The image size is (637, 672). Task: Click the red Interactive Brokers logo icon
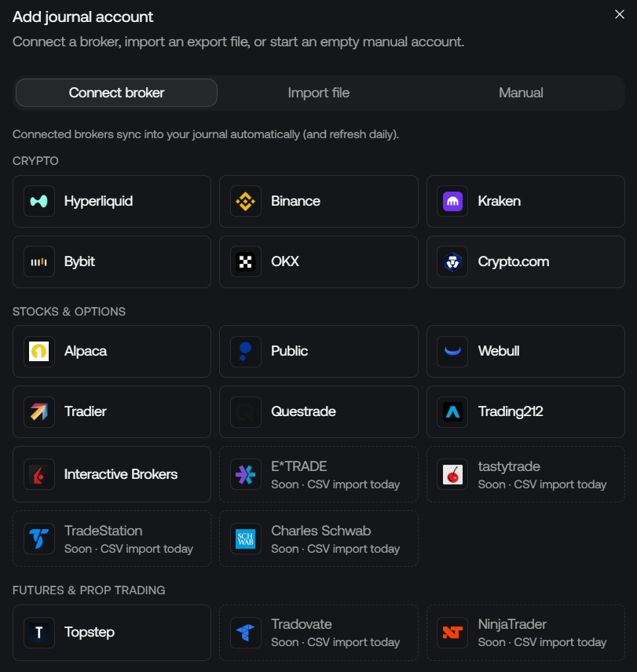point(39,474)
